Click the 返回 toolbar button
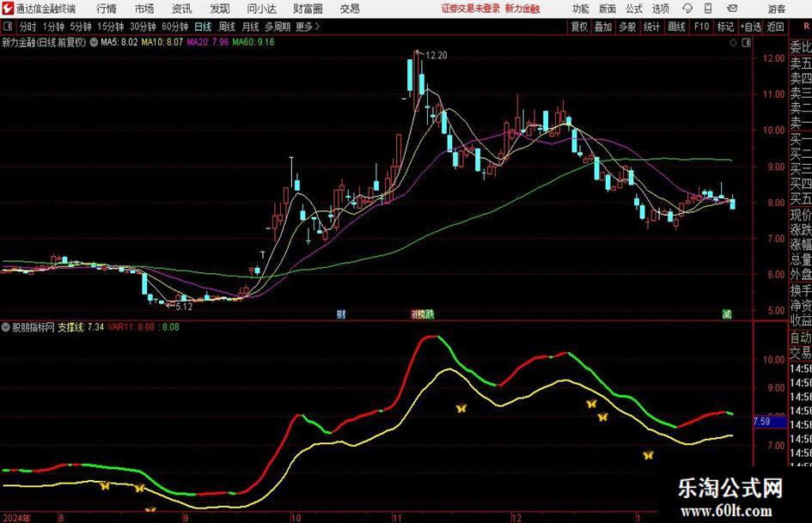The width and height of the screenshot is (812, 523). click(x=775, y=27)
